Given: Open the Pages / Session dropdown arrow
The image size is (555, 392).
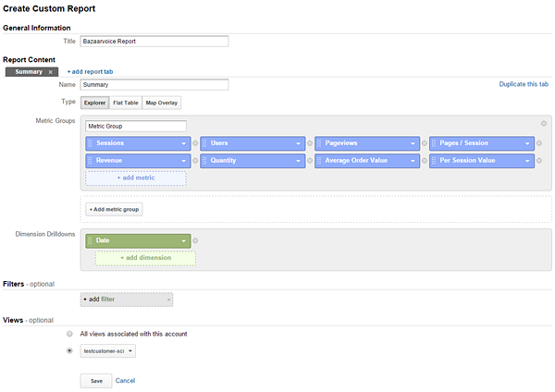Looking at the screenshot, I should (527, 143).
